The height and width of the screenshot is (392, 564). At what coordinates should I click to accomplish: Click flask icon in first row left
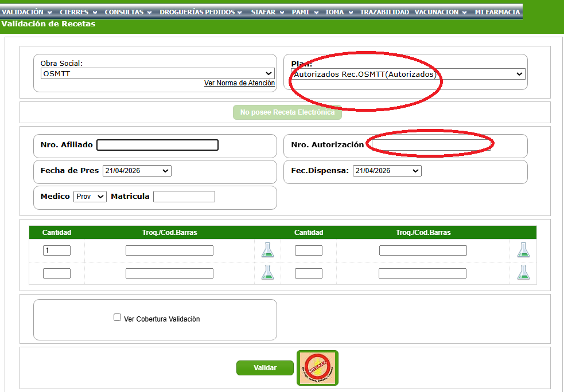coord(267,250)
